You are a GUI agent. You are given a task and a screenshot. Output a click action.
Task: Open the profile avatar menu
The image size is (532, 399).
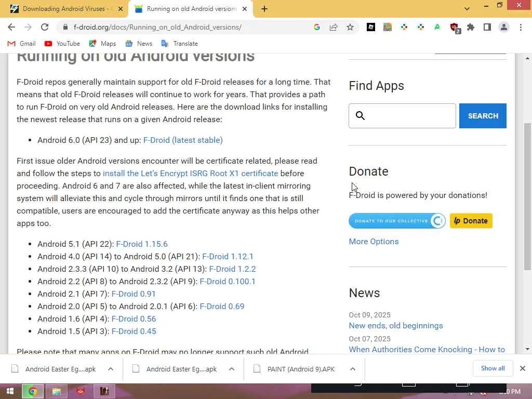tap(504, 27)
